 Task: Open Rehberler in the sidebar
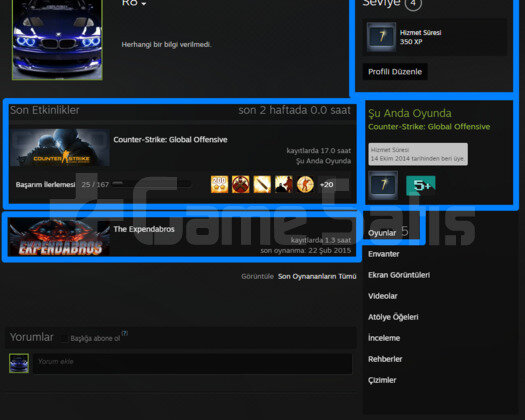point(385,359)
